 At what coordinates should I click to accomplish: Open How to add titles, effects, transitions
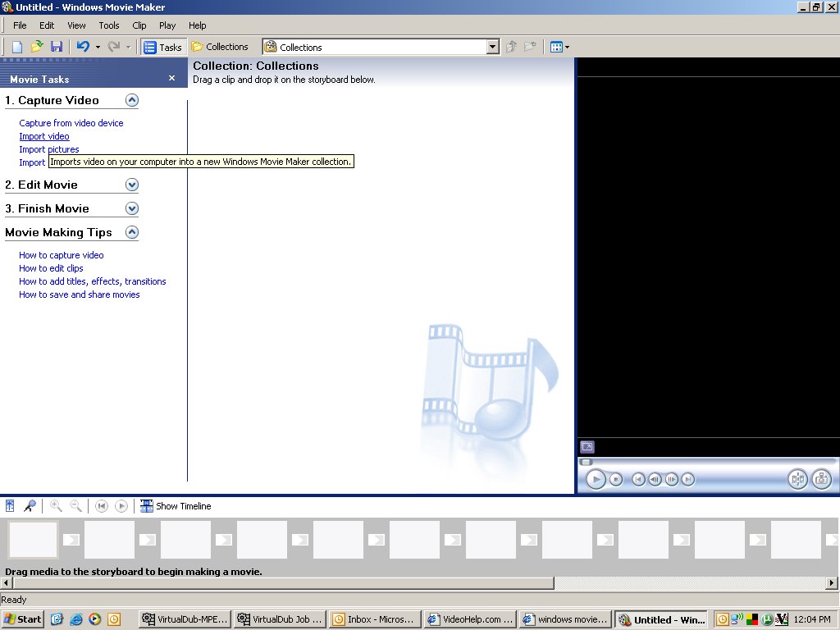click(x=92, y=282)
